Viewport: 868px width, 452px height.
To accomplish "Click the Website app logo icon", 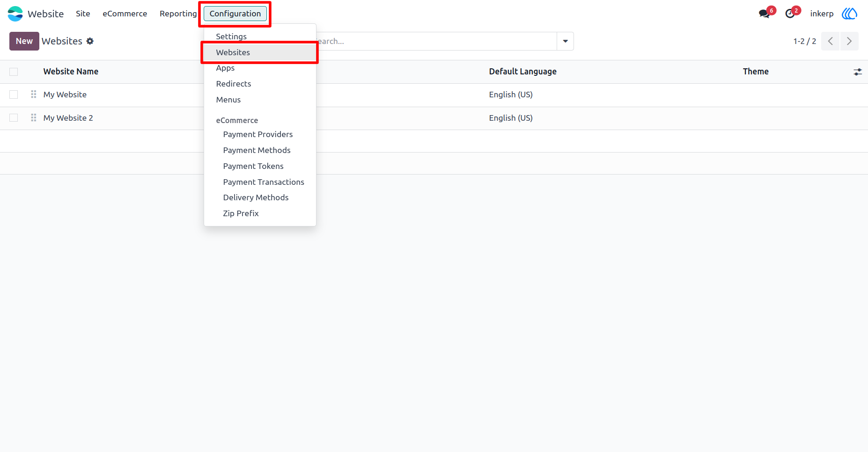I will pos(15,14).
